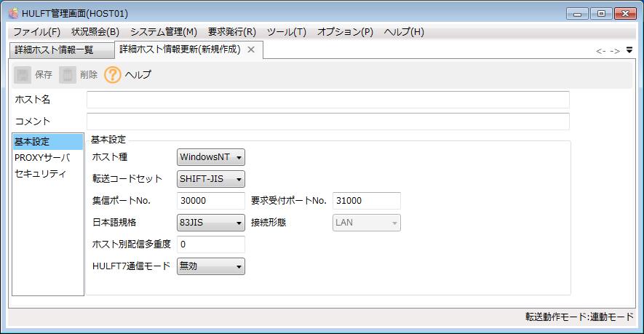644x334 pixels.
Task: Open the 状況照会(B) menu
Action: click(95, 32)
